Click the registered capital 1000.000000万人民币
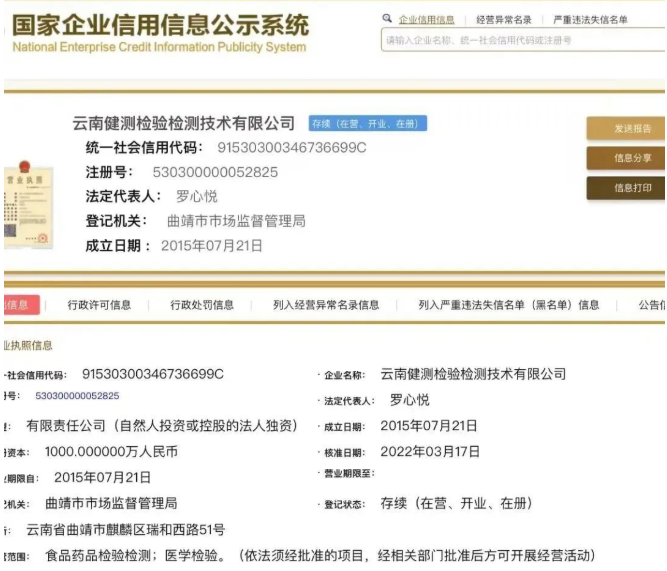Viewport: 667px width, 571px height. point(111,451)
